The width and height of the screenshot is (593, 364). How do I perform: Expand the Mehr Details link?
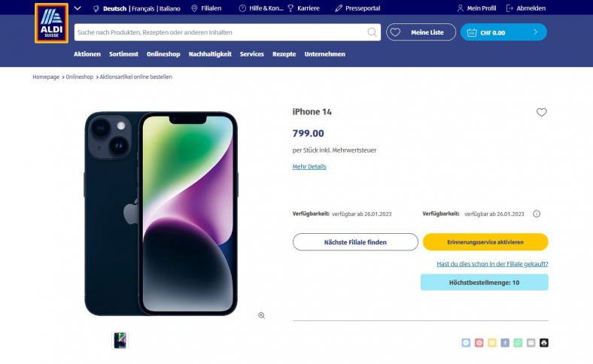tap(309, 166)
